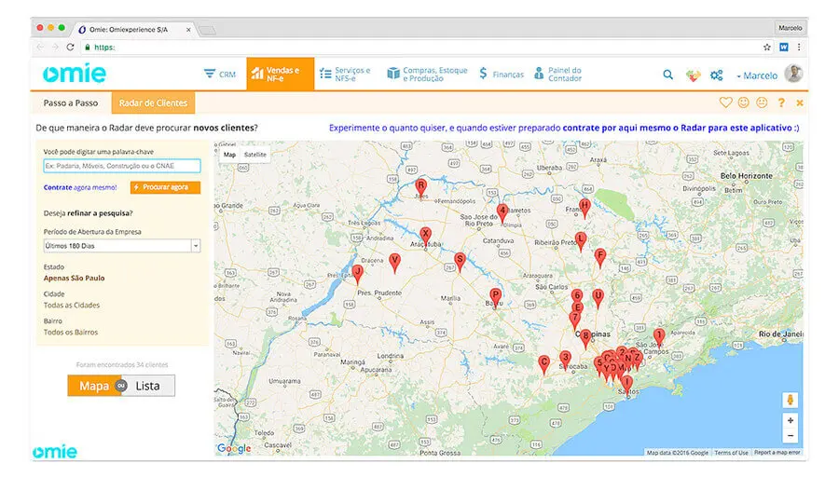Viewport: 839px width, 504px height.
Task: Click the Contrate agora mesmo link
Action: 79,187
